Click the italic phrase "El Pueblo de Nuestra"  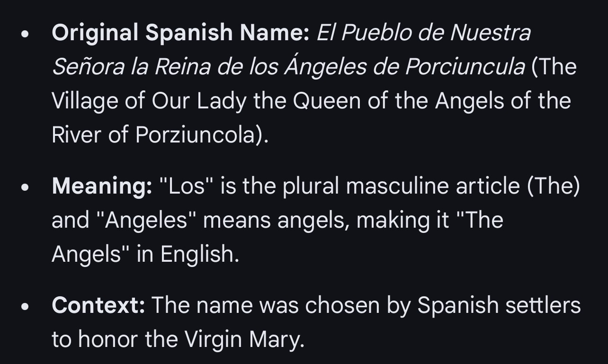(x=423, y=33)
